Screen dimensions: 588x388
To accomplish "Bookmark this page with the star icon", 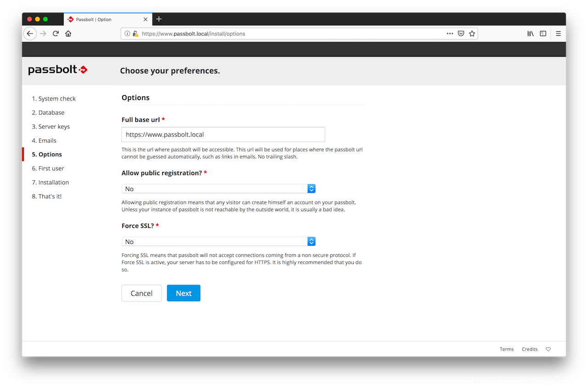I will pos(472,34).
